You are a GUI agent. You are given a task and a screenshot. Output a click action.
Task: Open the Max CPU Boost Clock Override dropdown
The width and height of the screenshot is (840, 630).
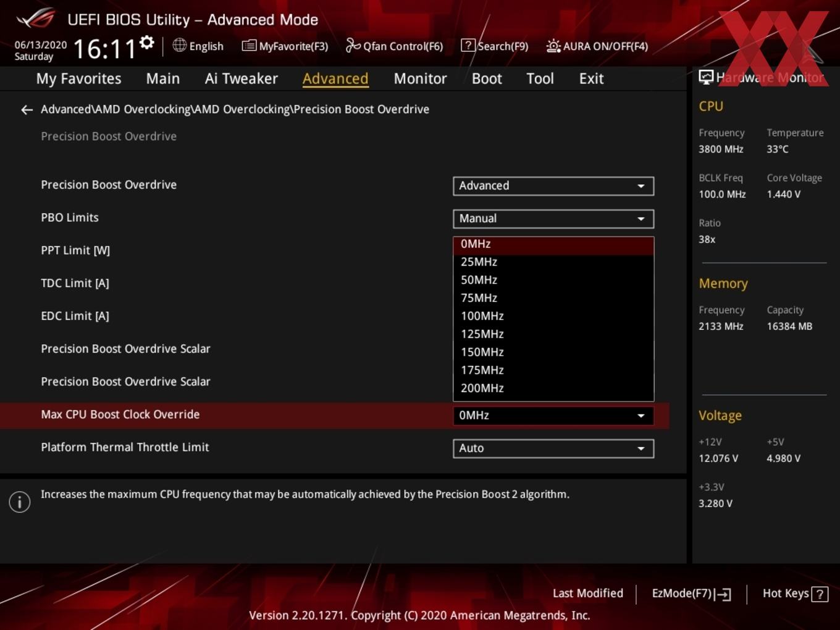click(x=553, y=416)
